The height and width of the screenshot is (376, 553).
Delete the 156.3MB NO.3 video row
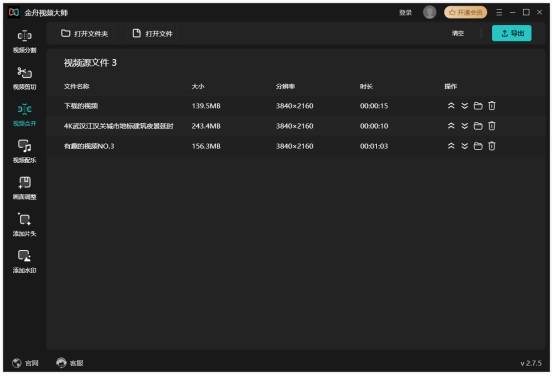coord(492,146)
